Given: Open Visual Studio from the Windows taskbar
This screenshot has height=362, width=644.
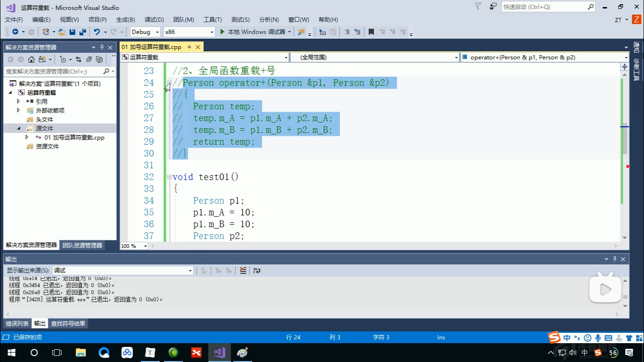Looking at the screenshot, I should (x=219, y=353).
